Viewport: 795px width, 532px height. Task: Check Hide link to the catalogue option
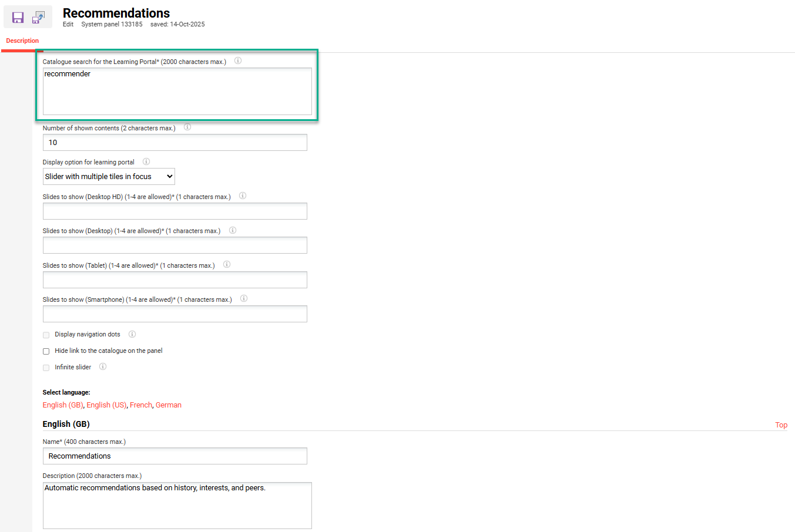point(46,351)
